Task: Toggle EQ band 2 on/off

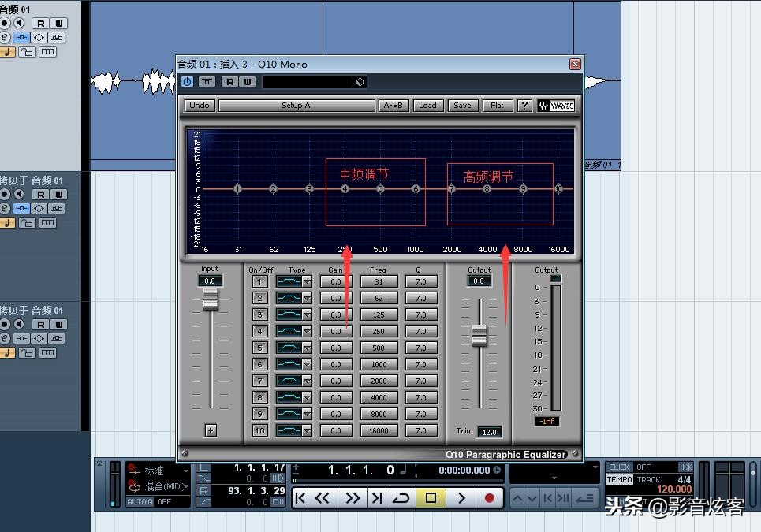Action: click(259, 298)
